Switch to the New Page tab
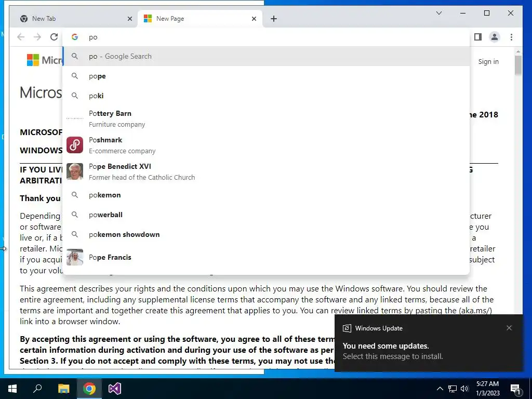The width and height of the screenshot is (532, 399). 200,19
